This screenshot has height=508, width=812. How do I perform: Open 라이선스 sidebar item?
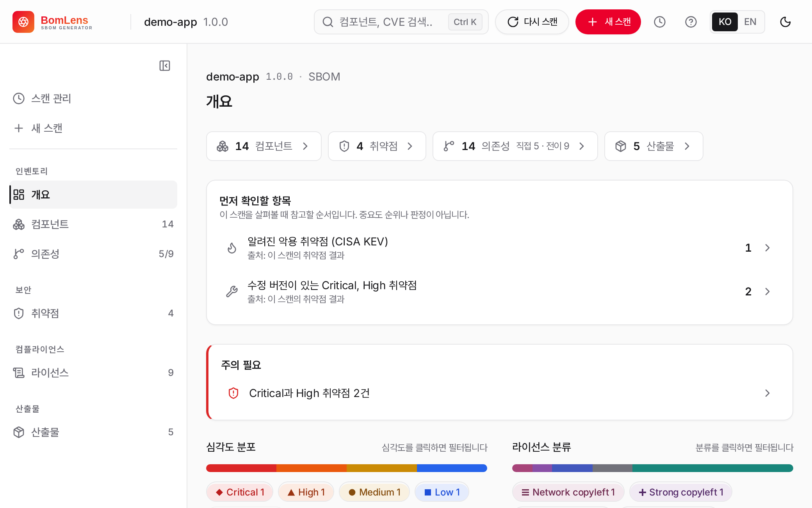[x=93, y=373]
